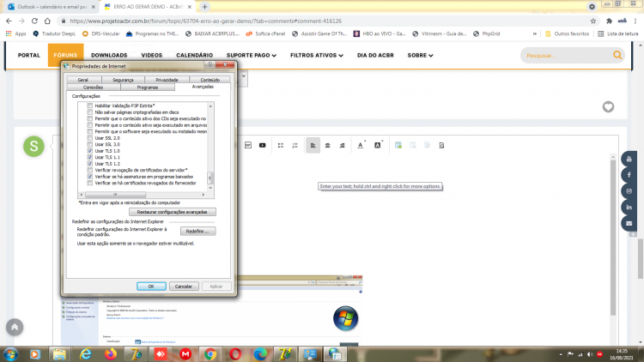Open the SOBRE dropdown menu
The width and height of the screenshot is (644, 362).
(x=420, y=56)
